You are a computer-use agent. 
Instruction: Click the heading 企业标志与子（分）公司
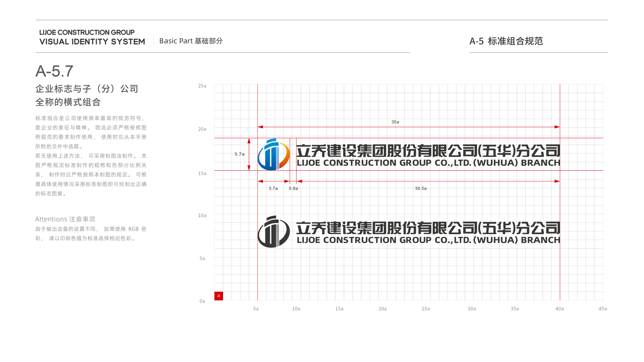pos(87,89)
